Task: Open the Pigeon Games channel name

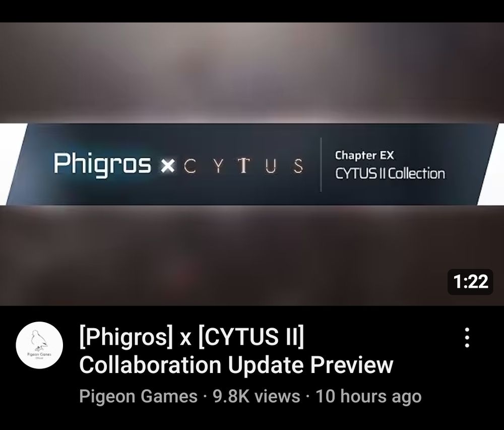Action: pyautogui.click(x=138, y=396)
